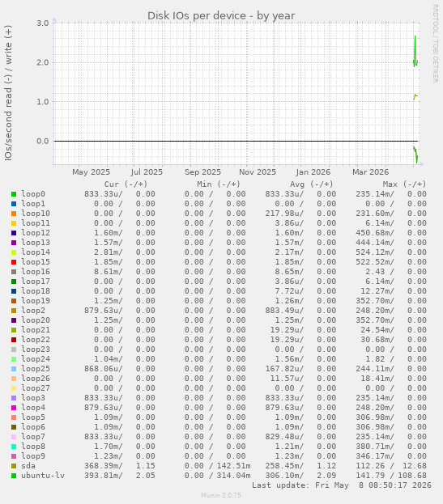Click the 'Cur (-/+)' column header
443x504 pixels.
(x=126, y=184)
